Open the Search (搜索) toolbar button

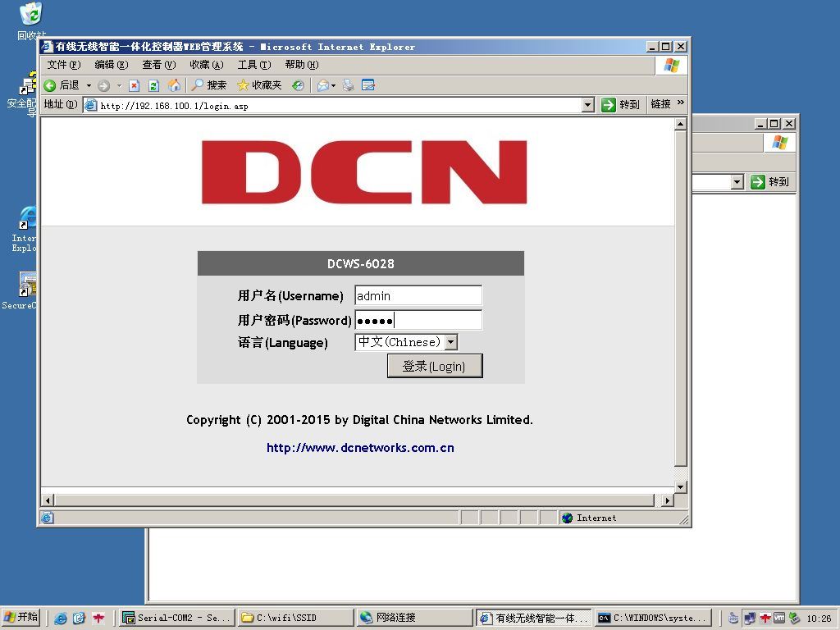click(x=209, y=85)
